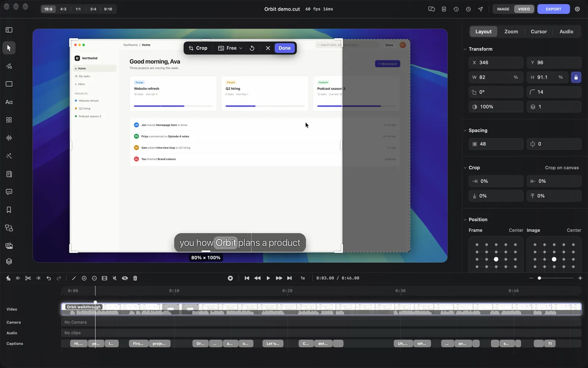Open the version history clock icon
Screen dimensions: 588x368
click(456, 9)
